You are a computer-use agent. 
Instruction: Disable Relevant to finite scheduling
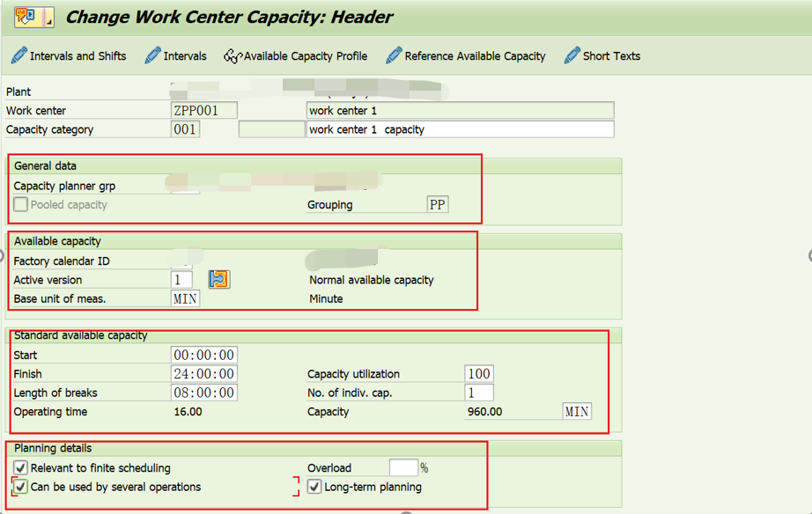pyautogui.click(x=19, y=467)
